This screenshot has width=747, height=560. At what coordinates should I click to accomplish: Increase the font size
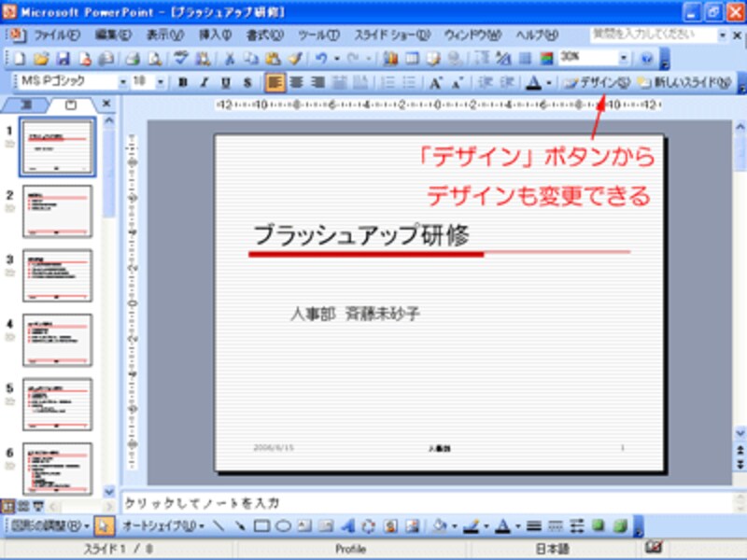[x=434, y=83]
